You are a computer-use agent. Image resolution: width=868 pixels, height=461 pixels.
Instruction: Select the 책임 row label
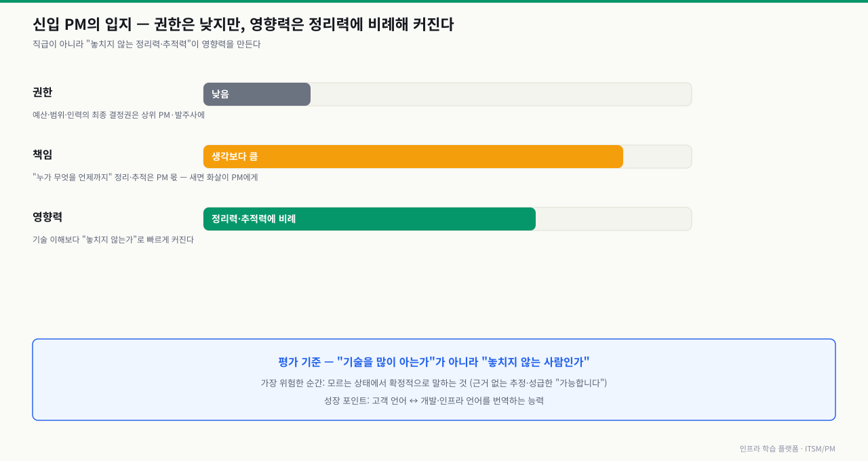pyautogui.click(x=42, y=155)
